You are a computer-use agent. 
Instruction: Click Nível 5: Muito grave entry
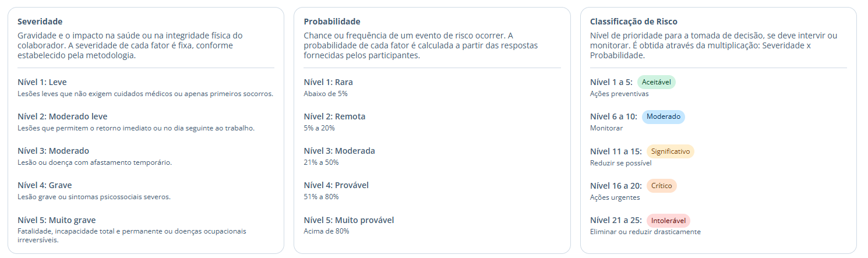click(57, 220)
